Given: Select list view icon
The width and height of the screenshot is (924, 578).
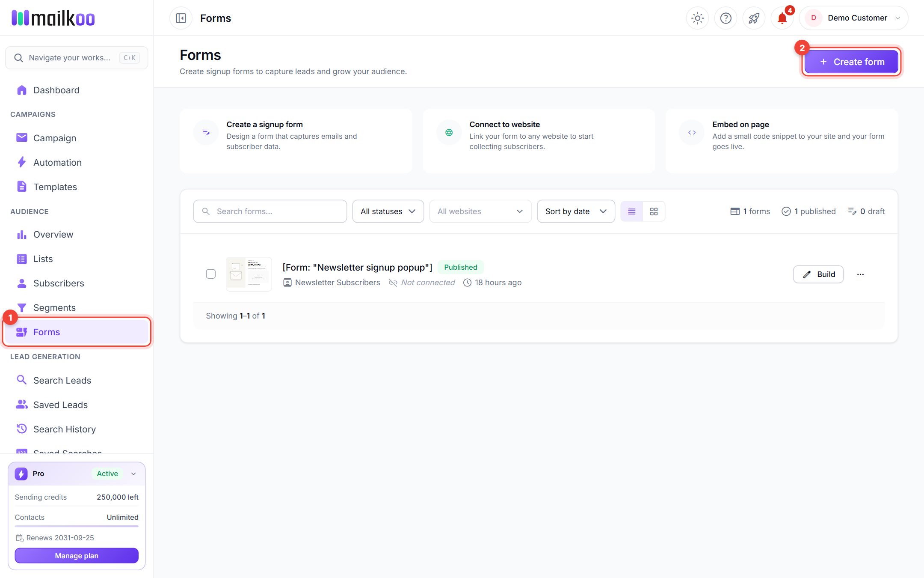Looking at the screenshot, I should [x=631, y=212].
